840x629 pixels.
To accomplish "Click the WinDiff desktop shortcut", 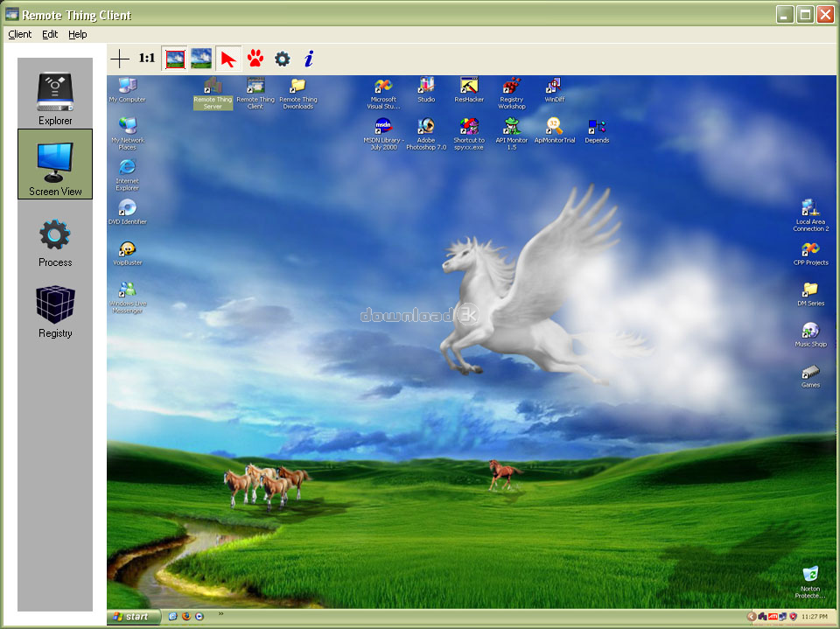I will click(555, 90).
